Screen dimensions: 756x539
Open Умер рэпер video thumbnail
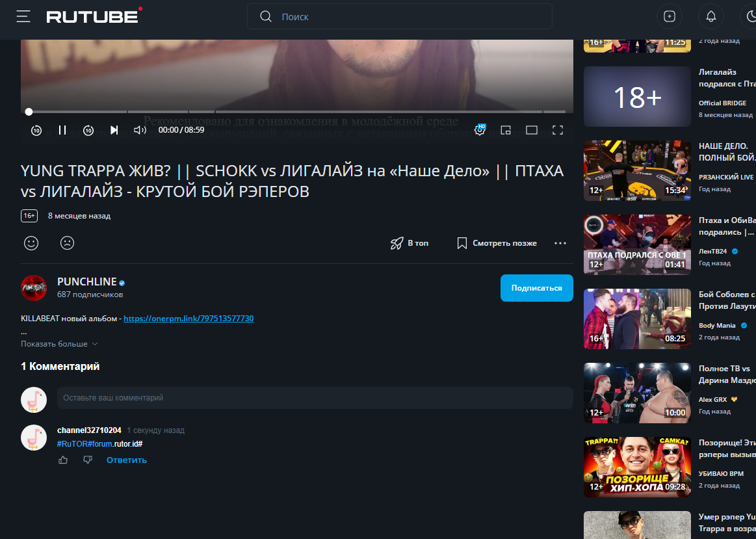[638, 525]
